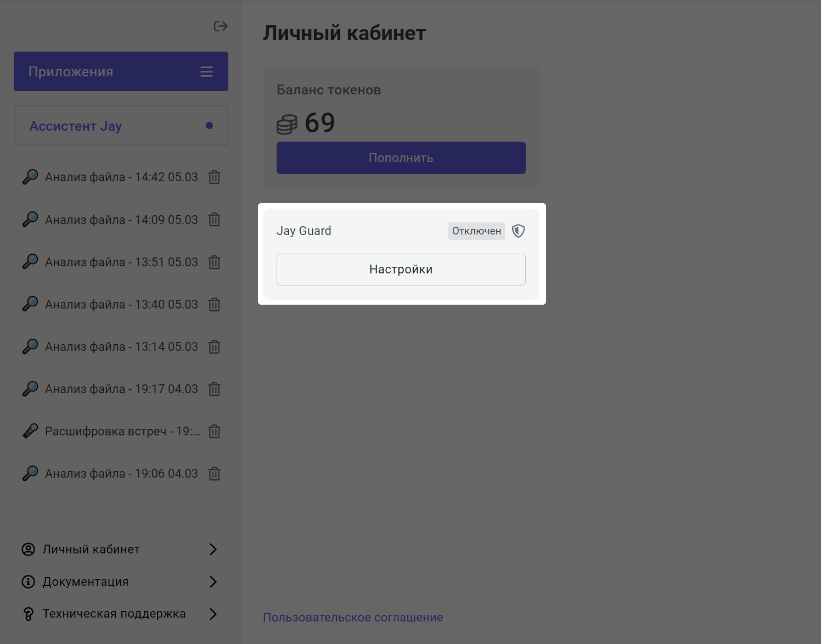Open the Пользовательское соглашение link

point(353,618)
